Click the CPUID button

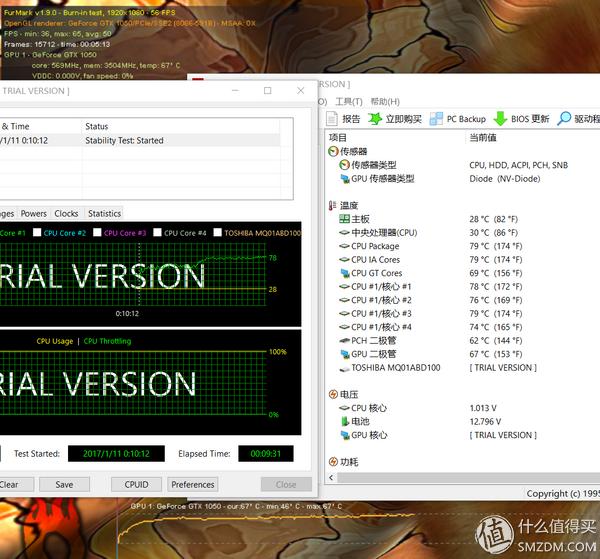pos(136,484)
